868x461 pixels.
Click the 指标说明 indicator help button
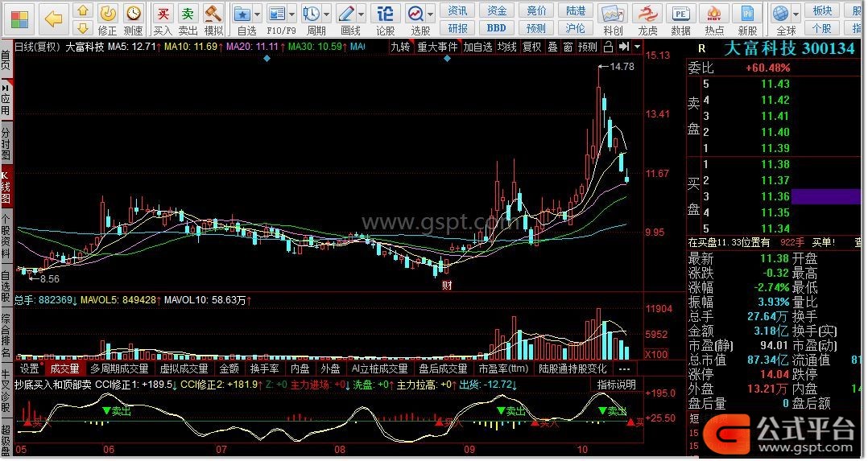coord(616,384)
